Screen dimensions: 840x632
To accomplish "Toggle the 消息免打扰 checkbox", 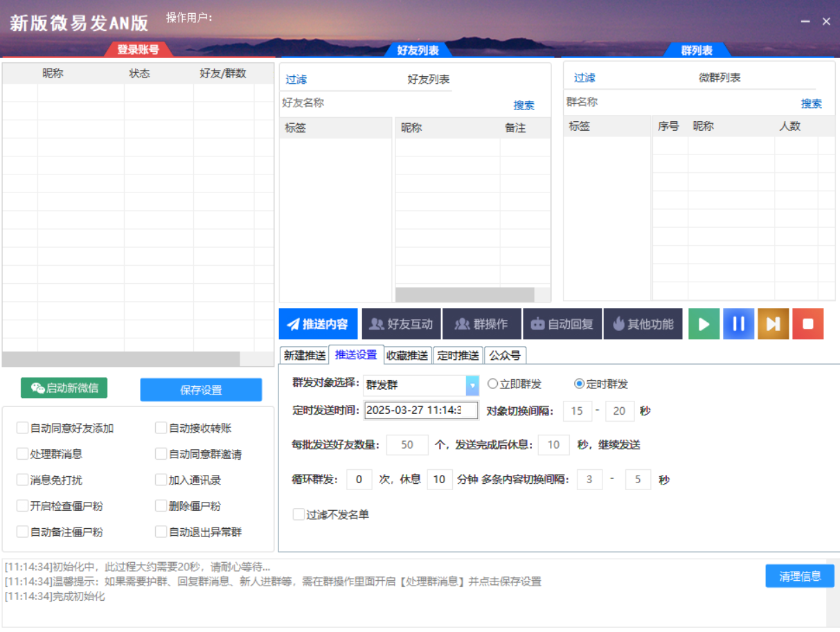I will click(23, 480).
